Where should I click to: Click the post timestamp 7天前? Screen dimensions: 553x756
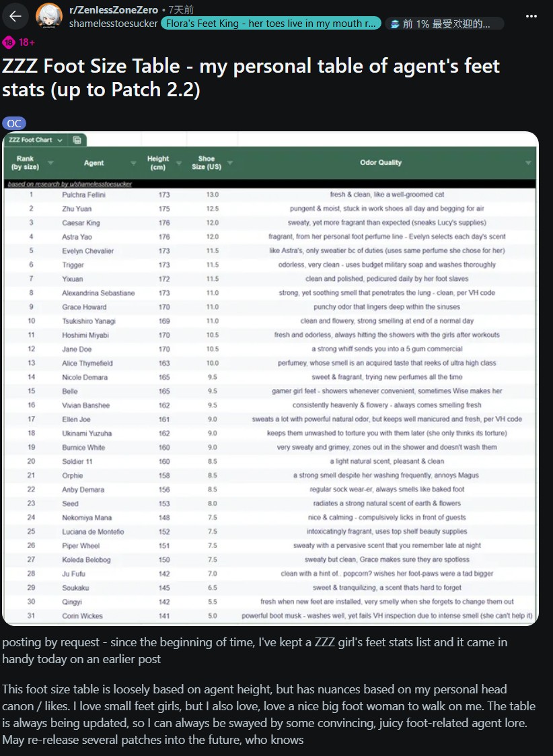point(180,10)
